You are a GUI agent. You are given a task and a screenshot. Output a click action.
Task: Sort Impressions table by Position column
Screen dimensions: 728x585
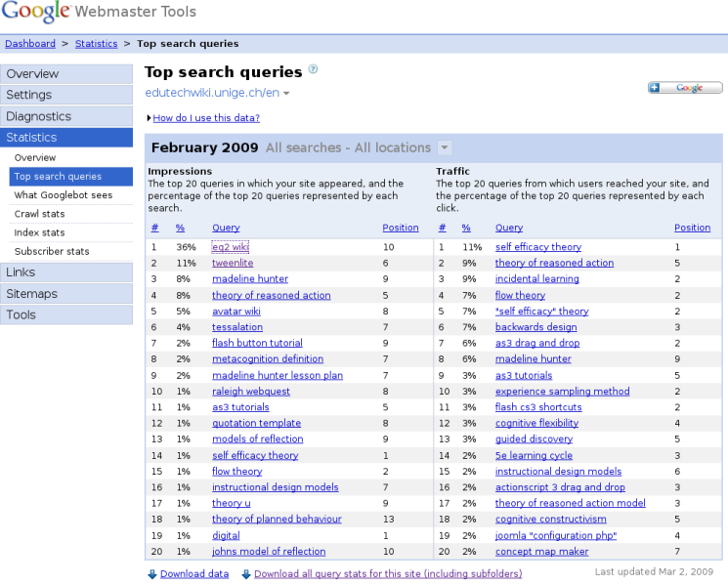(401, 228)
